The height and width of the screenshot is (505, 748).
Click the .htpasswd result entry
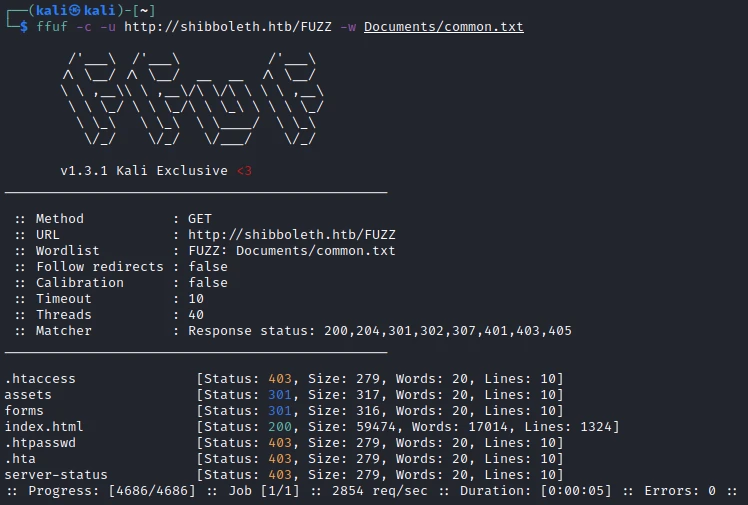click(40, 443)
